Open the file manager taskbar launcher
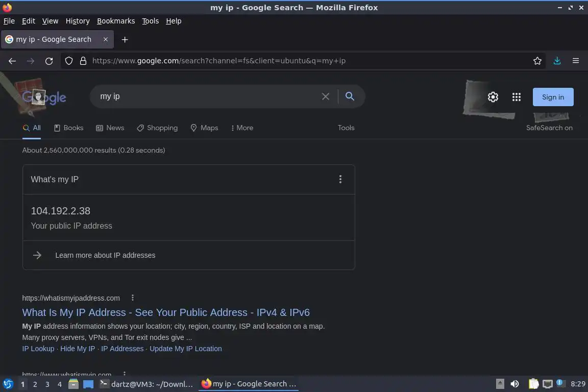 (73, 384)
